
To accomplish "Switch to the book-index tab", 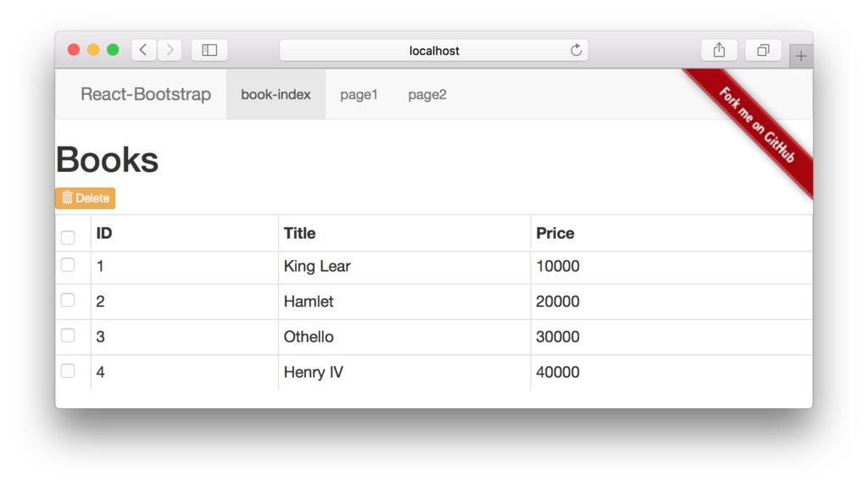I will click(x=275, y=95).
